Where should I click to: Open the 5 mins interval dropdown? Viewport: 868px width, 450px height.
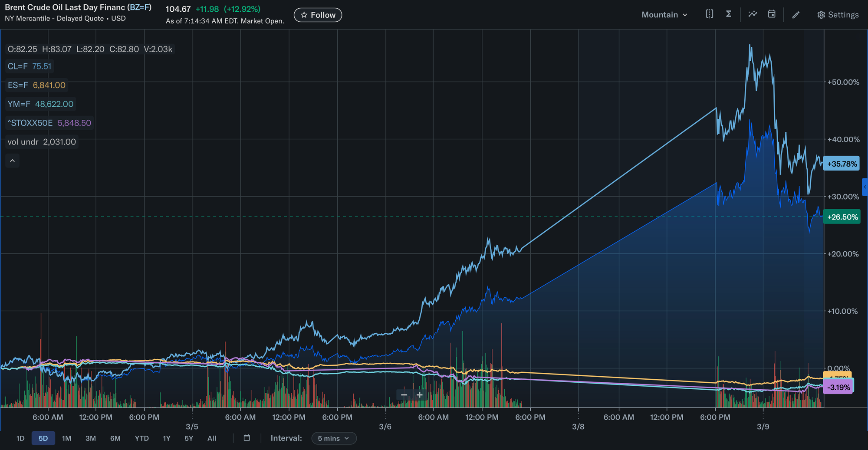point(334,438)
